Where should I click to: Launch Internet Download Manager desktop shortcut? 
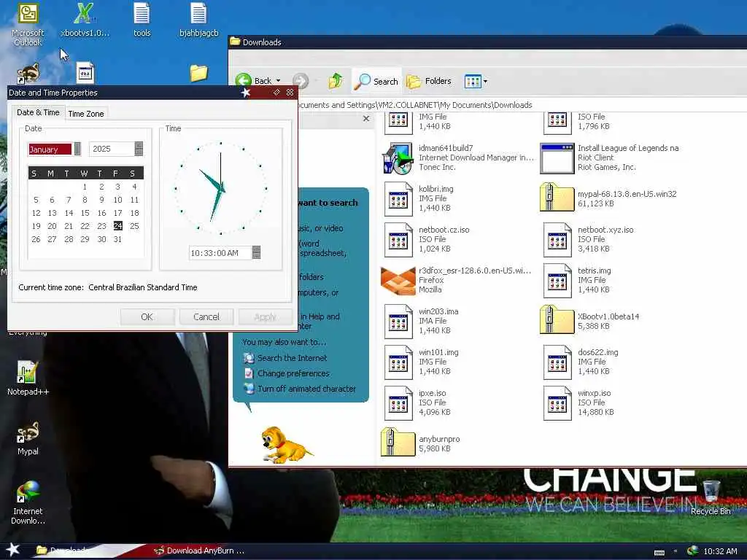28,502
